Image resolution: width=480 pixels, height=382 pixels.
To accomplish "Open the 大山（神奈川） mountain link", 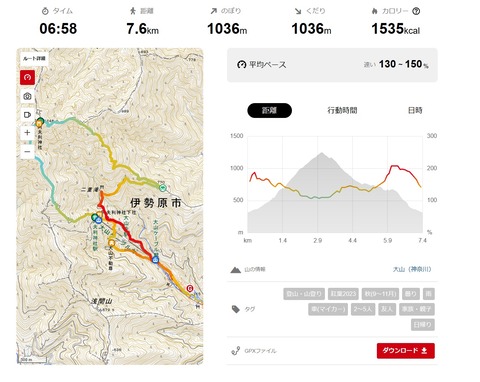I will pyautogui.click(x=412, y=269).
